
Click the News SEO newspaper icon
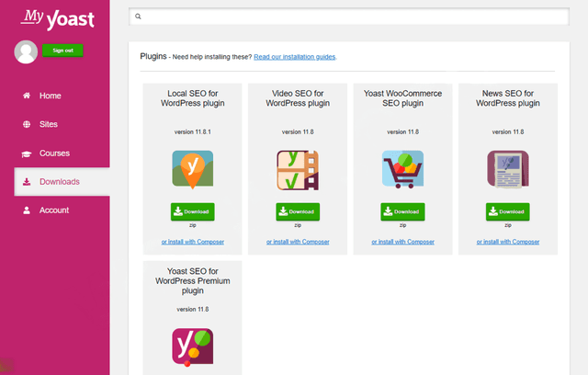click(508, 169)
